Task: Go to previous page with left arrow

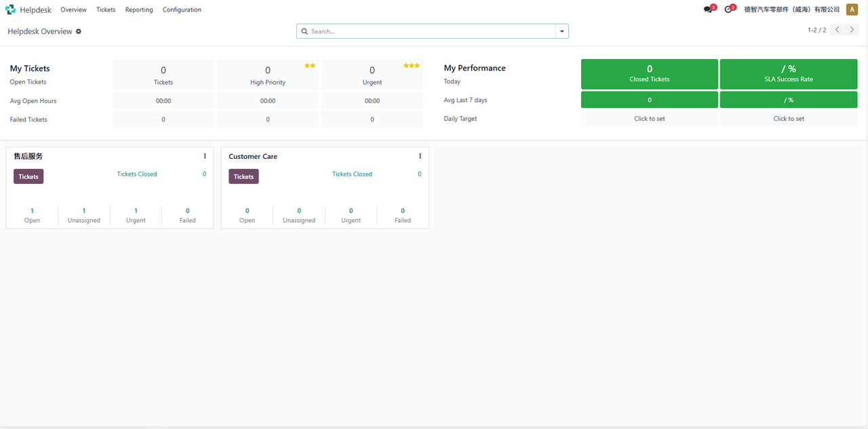Action: (x=837, y=30)
